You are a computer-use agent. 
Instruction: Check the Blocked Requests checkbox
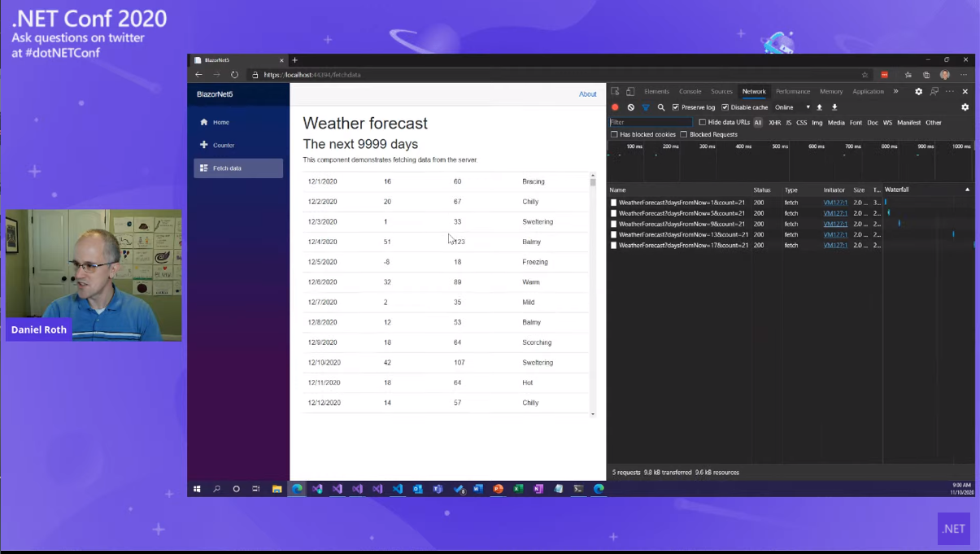pos(684,134)
